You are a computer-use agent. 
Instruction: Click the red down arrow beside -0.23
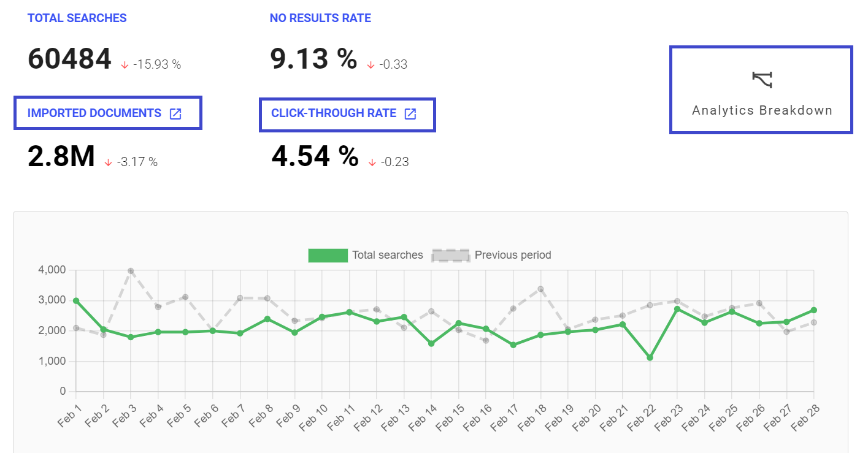point(372,162)
